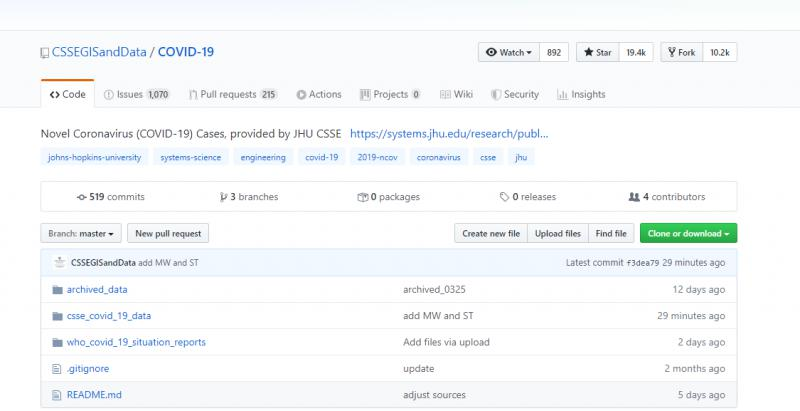Click the archived_data folder icon

tap(57, 289)
